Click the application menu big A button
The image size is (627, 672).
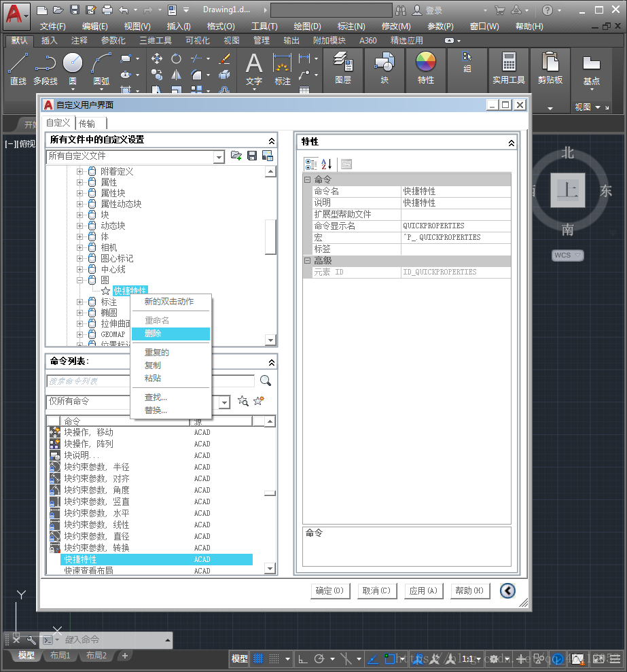[16, 16]
